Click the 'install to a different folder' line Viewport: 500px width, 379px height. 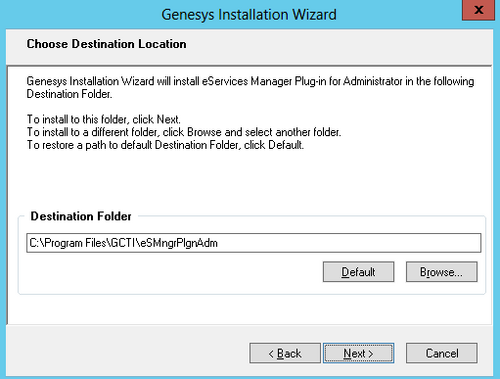pyautogui.click(x=184, y=132)
